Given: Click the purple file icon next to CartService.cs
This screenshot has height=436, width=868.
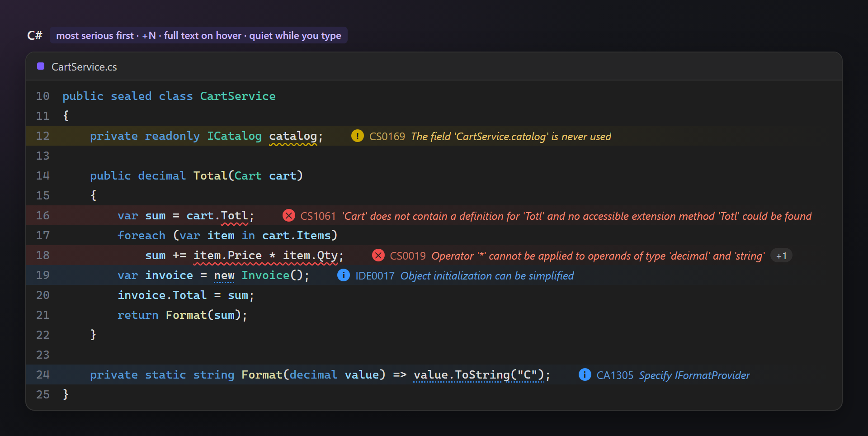Looking at the screenshot, I should (41, 66).
